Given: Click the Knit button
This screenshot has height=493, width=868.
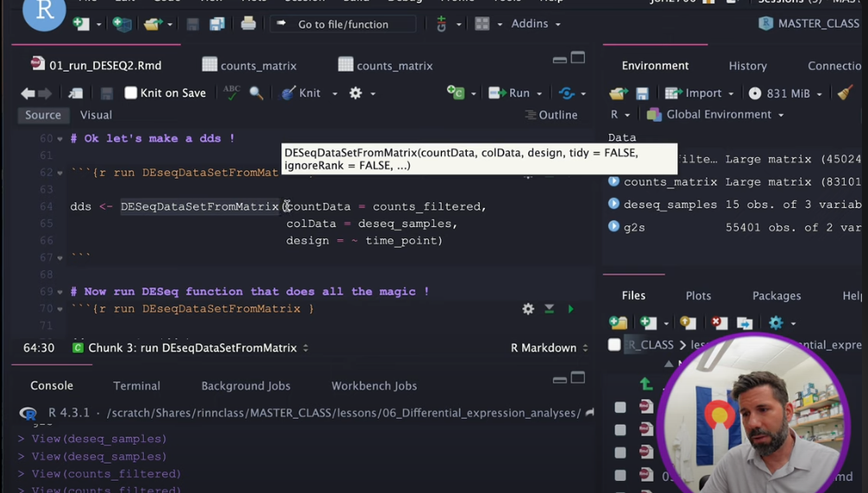Looking at the screenshot, I should [x=302, y=93].
